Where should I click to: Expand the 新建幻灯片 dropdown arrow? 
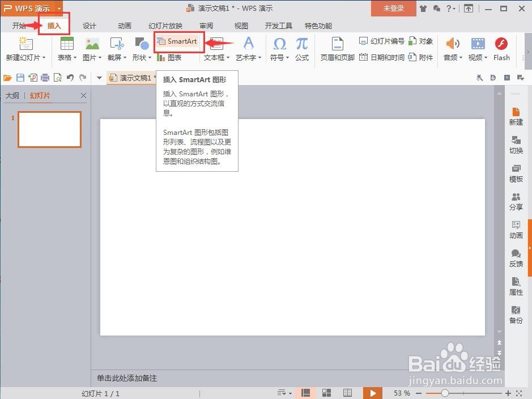coord(44,58)
